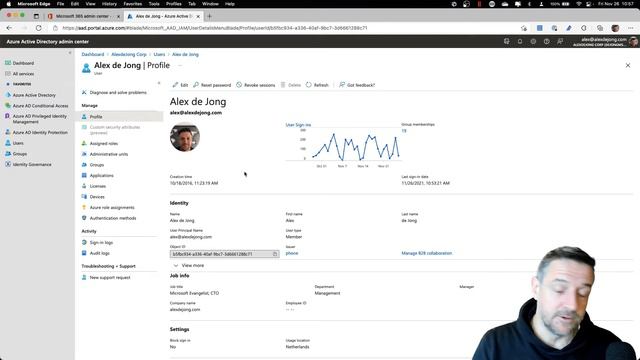Screen dimensions: 640x360
Task: Close the profile blade
Action: (628, 65)
